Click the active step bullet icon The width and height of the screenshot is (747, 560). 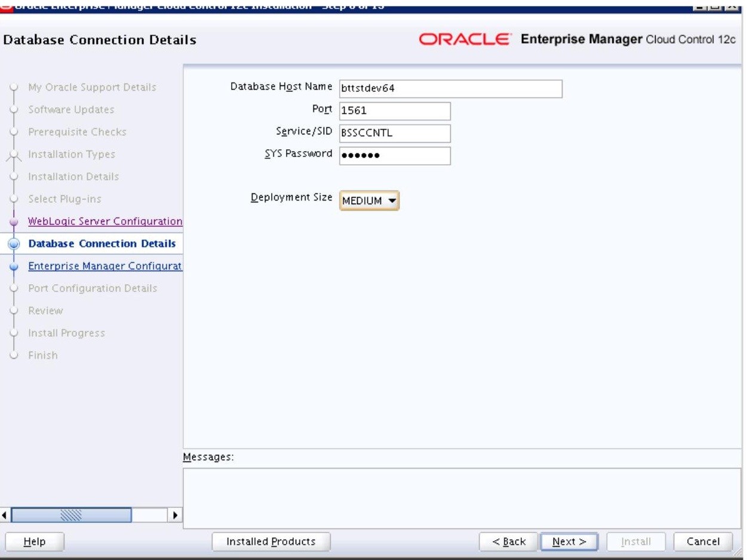click(15, 244)
